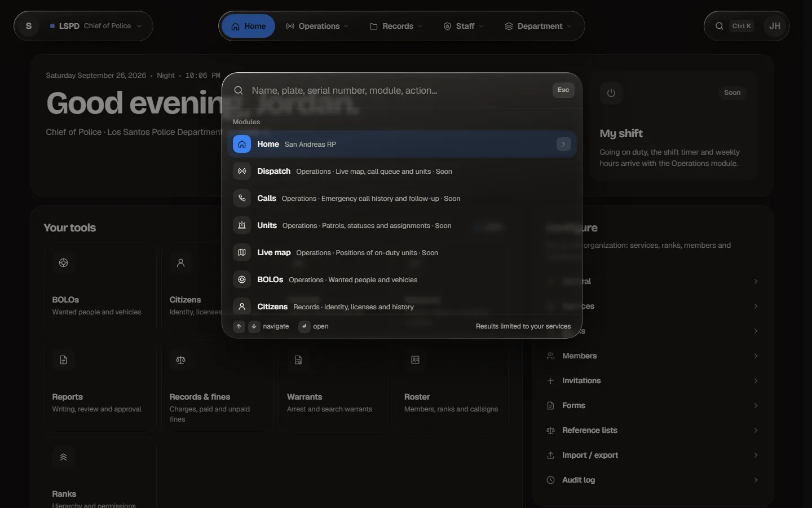Open the Warrants tool card
Image resolution: width=812 pixels, height=508 pixels.
pos(335,386)
